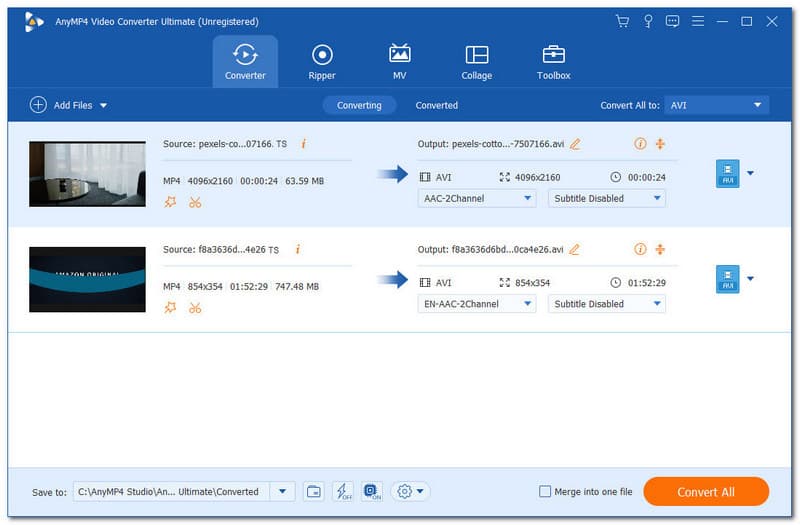
Task: Toggle GPU acceleration ON icon in bottom bar
Action: [x=371, y=491]
